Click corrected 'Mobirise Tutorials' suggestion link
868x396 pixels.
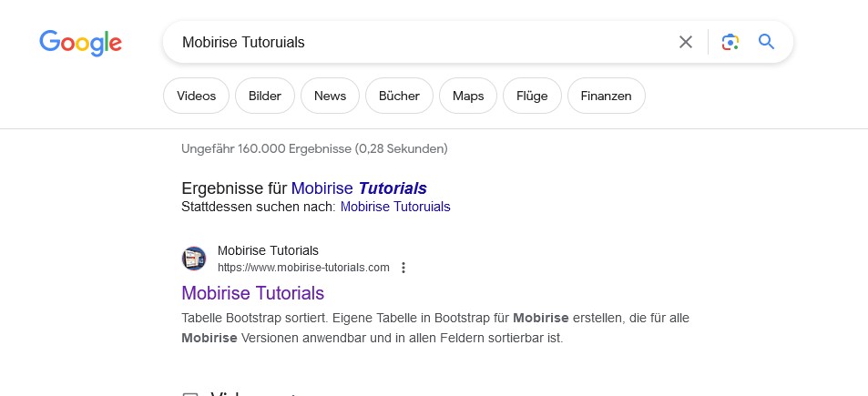click(359, 188)
